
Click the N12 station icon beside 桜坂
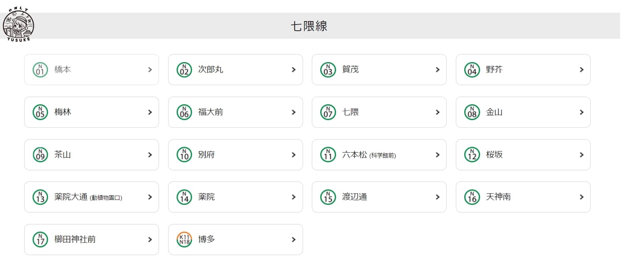(472, 155)
